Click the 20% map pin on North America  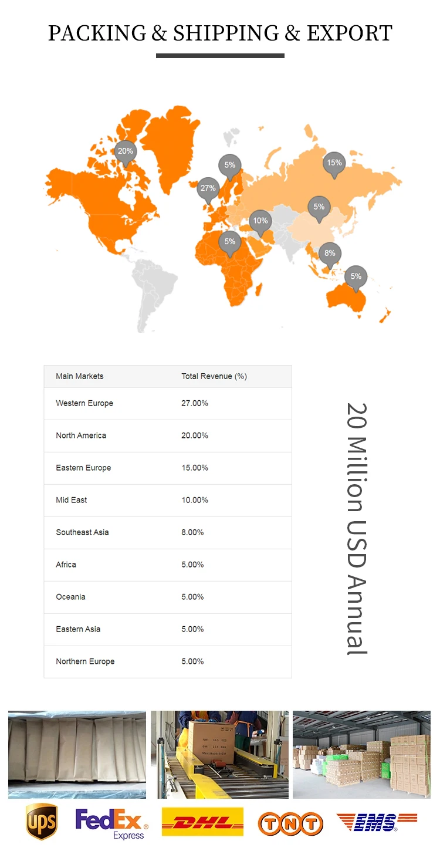point(125,151)
